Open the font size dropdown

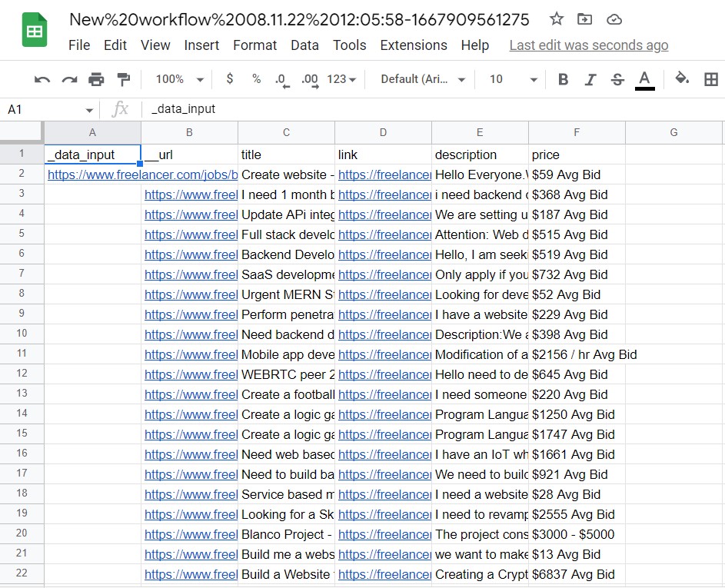tap(514, 79)
